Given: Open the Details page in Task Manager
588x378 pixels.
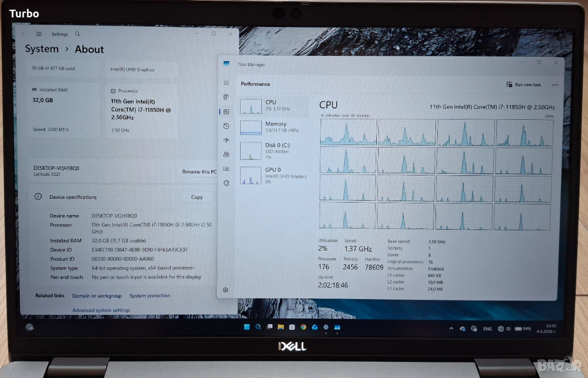Looking at the screenshot, I should point(226,169).
